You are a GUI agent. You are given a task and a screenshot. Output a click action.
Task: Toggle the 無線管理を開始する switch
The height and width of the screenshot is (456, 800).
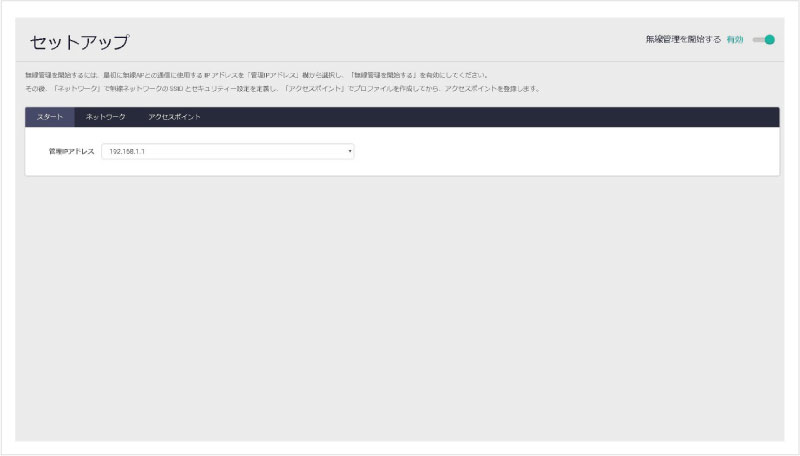(x=764, y=40)
